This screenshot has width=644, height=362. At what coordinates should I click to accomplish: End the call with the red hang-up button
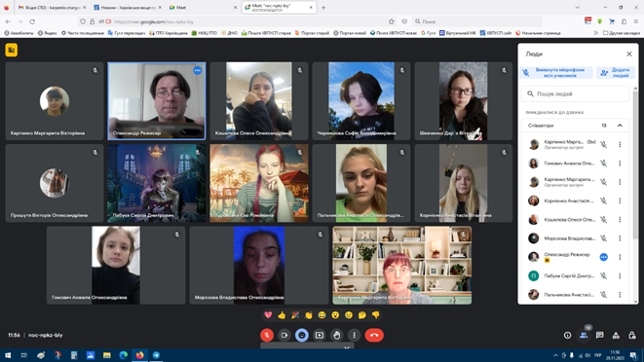tap(374, 336)
